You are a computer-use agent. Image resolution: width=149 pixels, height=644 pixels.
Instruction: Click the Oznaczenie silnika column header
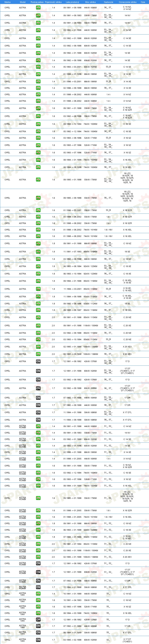127,2
